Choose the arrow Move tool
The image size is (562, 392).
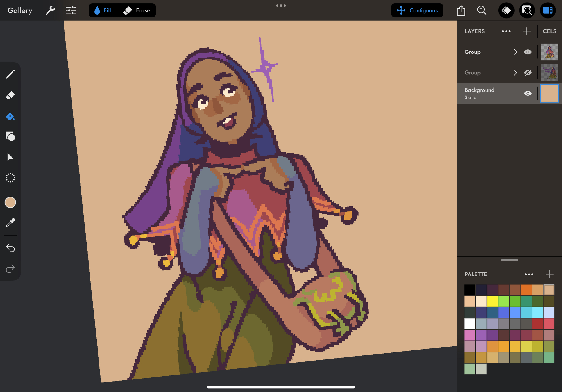click(x=10, y=157)
